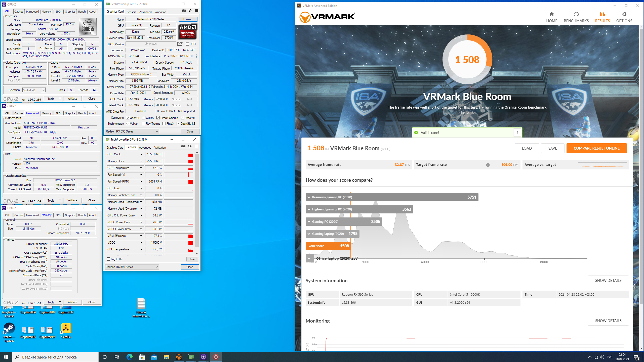This screenshot has width=644, height=362.
Task: Click screenshot camera icon in GPU-Z Sensors window
Action: click(x=183, y=146)
